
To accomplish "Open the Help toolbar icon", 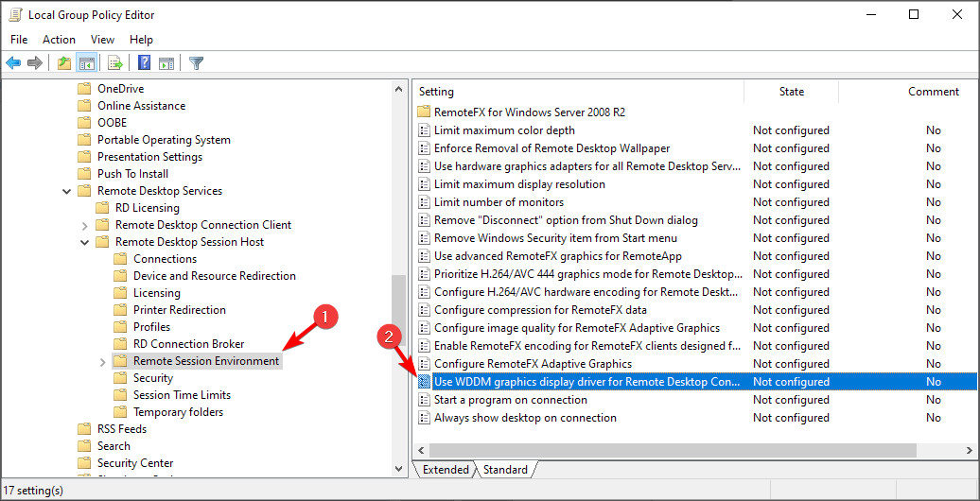I will [145, 63].
